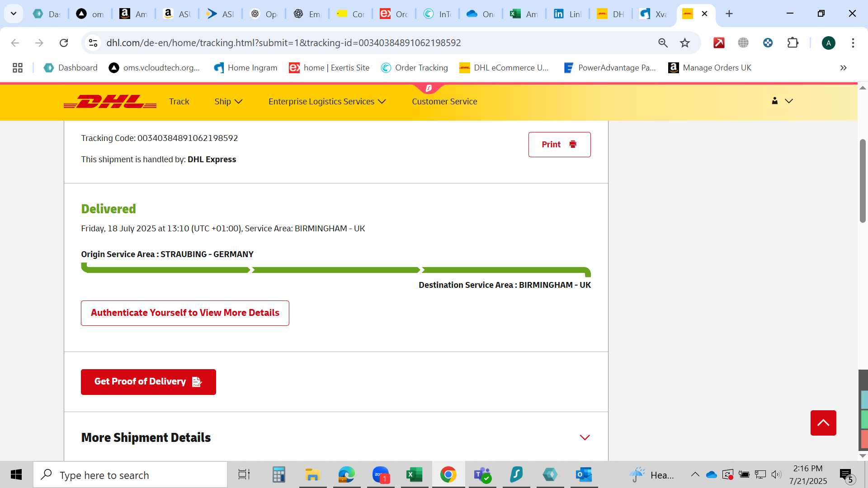
Task: Open the DHL eCommerce bookmark
Action: pyautogui.click(x=504, y=68)
